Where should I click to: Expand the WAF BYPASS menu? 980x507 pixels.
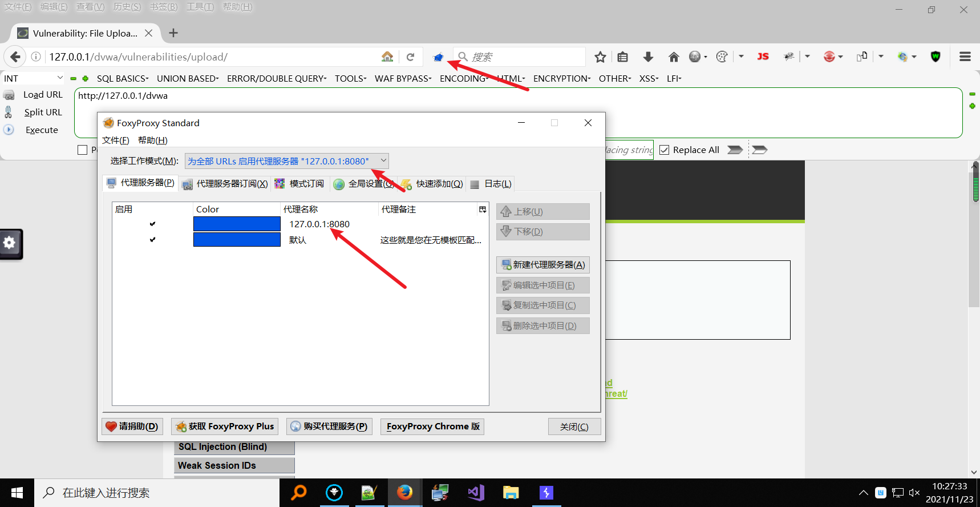403,79
